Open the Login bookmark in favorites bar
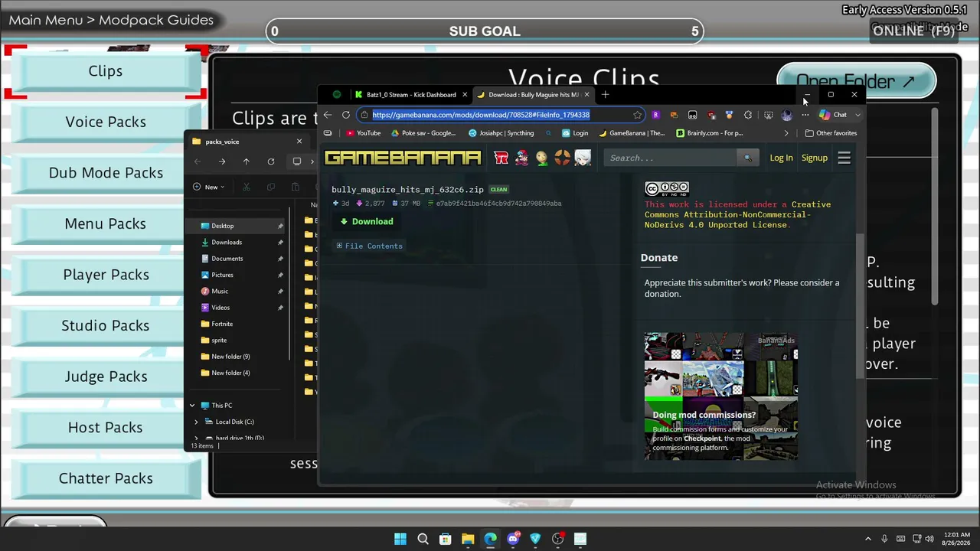 (x=575, y=133)
